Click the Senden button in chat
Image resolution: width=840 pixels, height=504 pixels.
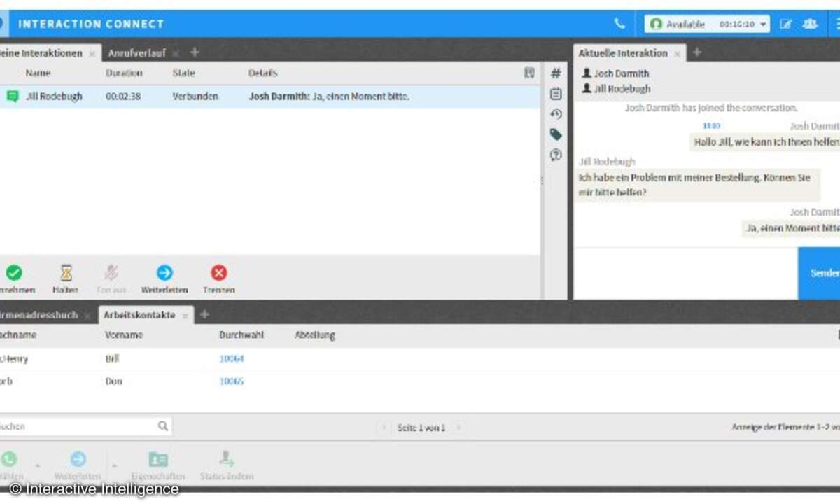820,274
